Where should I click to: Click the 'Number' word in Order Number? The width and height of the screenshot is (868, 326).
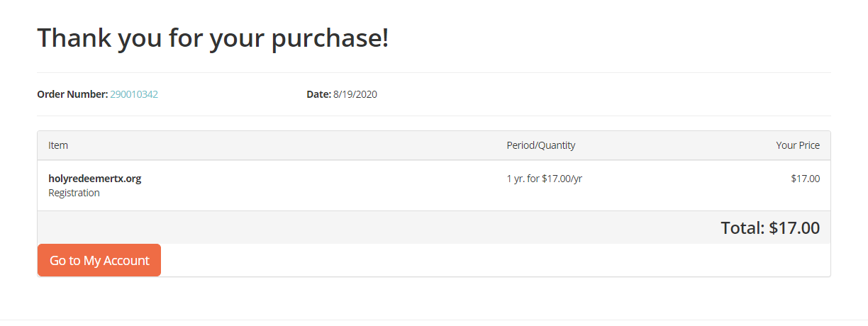click(89, 94)
